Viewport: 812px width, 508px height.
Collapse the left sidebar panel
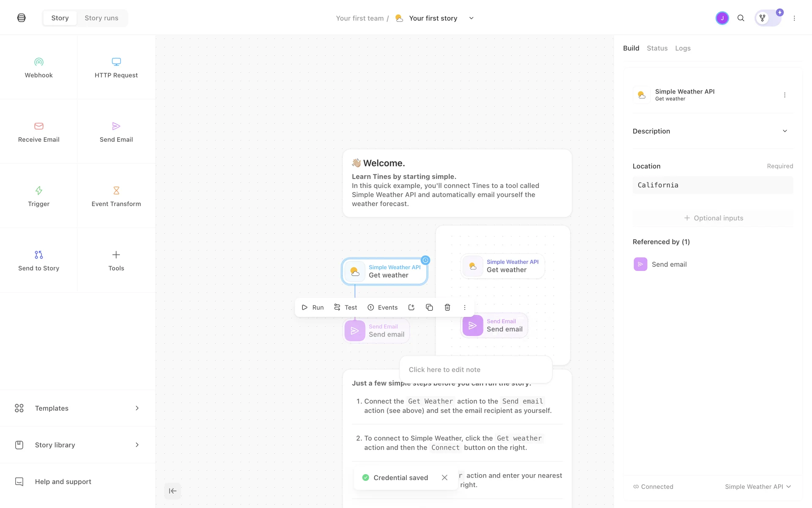click(x=173, y=491)
